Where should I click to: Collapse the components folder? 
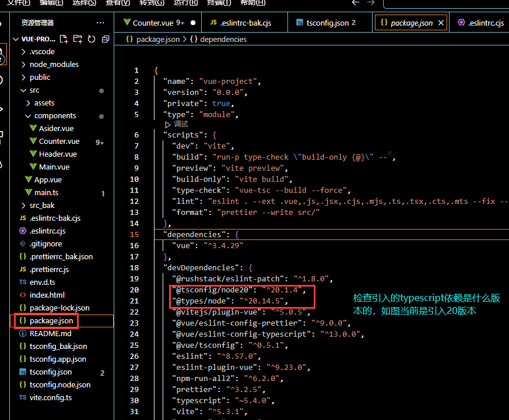pos(28,116)
